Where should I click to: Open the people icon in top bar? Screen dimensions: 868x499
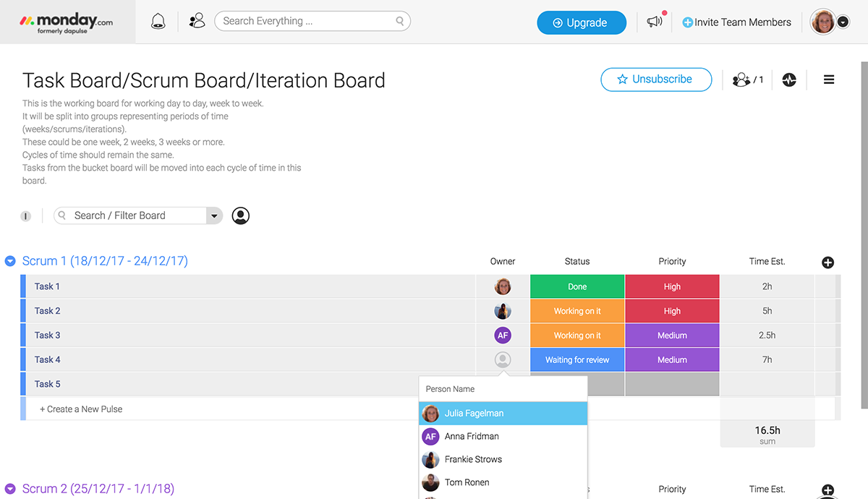197,22
